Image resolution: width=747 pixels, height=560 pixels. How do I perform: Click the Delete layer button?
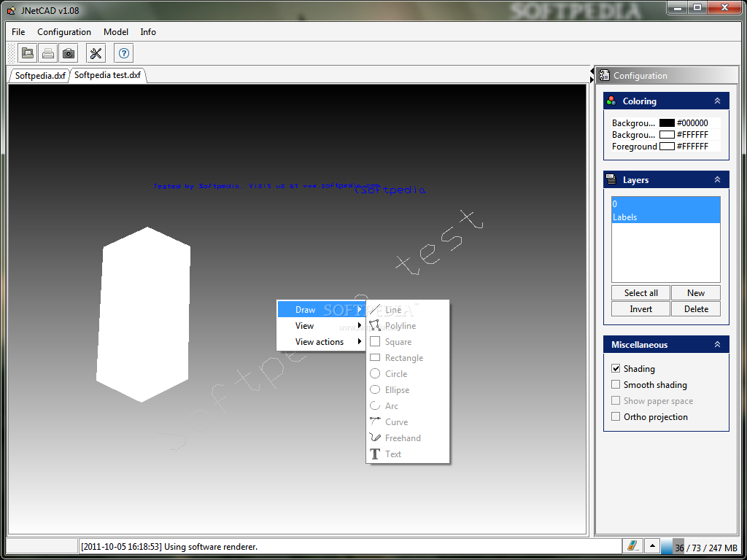[696, 308]
